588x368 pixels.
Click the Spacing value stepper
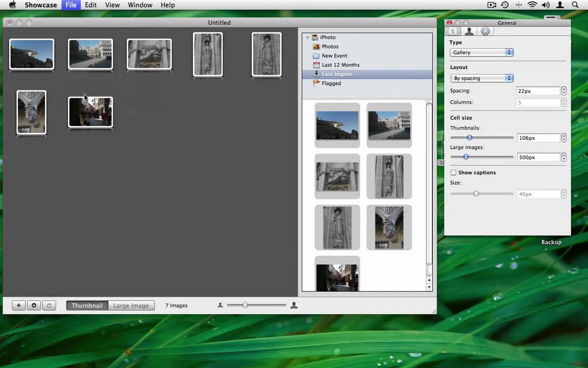click(x=563, y=91)
